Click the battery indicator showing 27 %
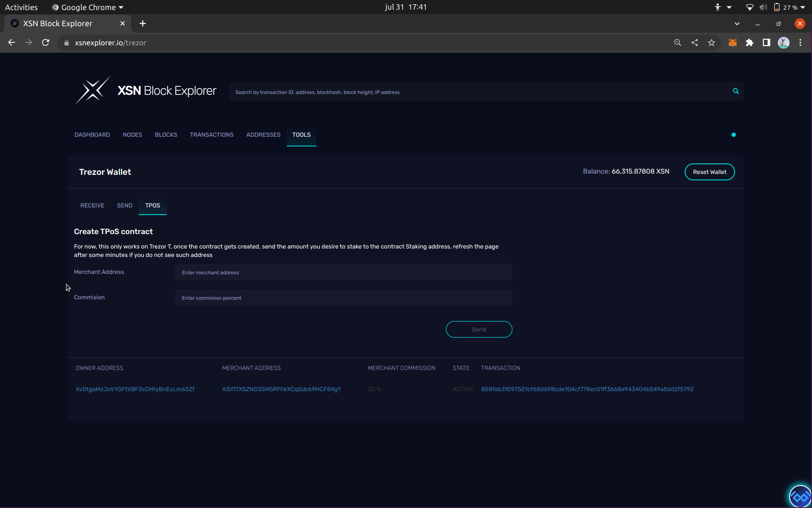The image size is (812, 508). pyautogui.click(x=786, y=7)
